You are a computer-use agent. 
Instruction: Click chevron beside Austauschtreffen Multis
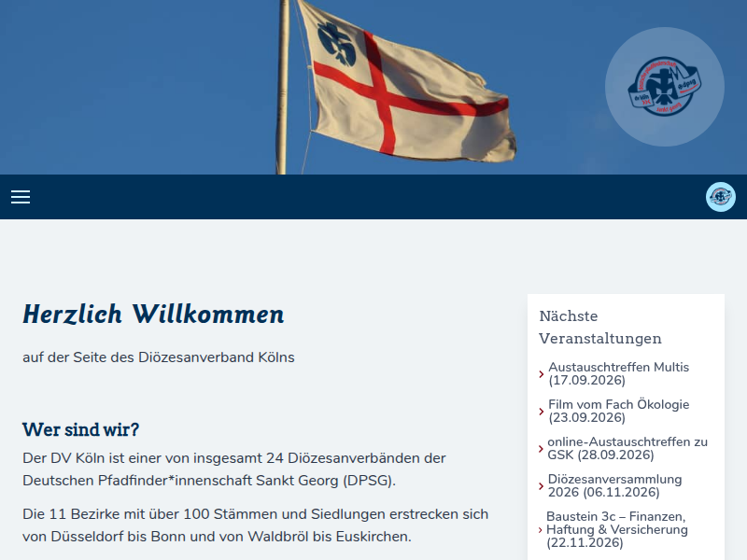(542, 374)
